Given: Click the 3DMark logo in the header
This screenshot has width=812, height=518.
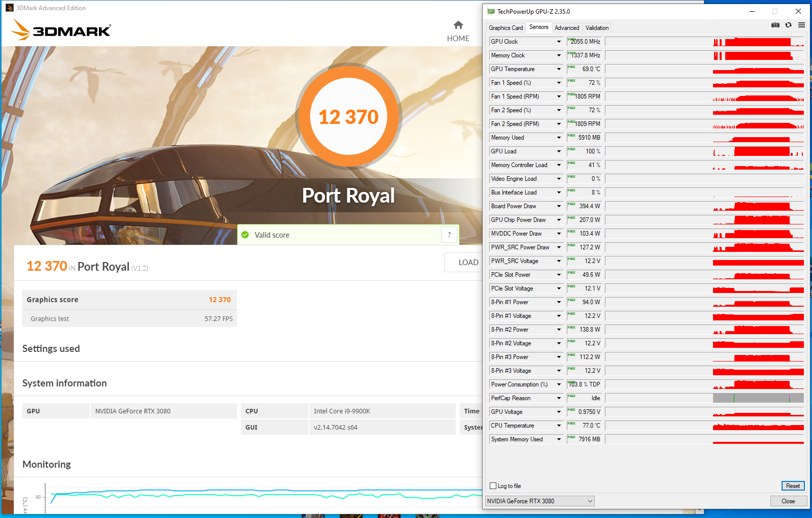Looking at the screenshot, I should 61,30.
